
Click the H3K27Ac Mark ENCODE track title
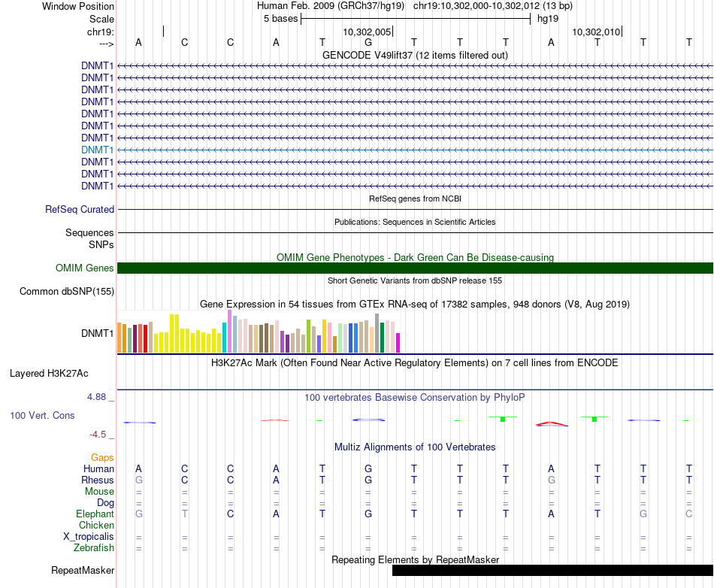(x=415, y=363)
